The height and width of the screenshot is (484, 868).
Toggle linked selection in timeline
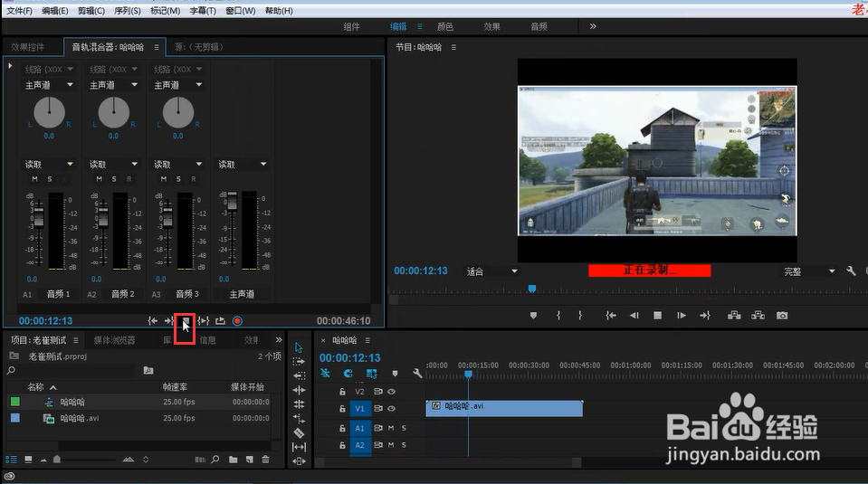tap(371, 374)
